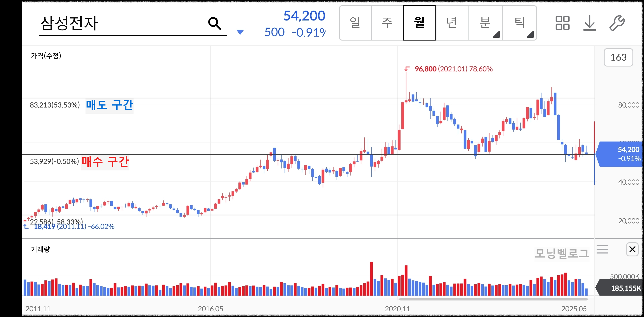This screenshot has width=644, height=317.
Task: Click the red high-price arrow marker
Action: coord(407,69)
